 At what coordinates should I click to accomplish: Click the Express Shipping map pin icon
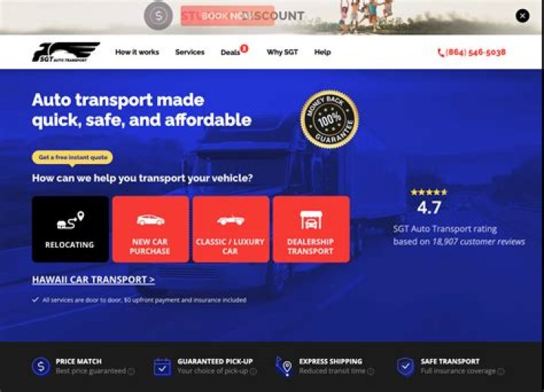(x=284, y=366)
